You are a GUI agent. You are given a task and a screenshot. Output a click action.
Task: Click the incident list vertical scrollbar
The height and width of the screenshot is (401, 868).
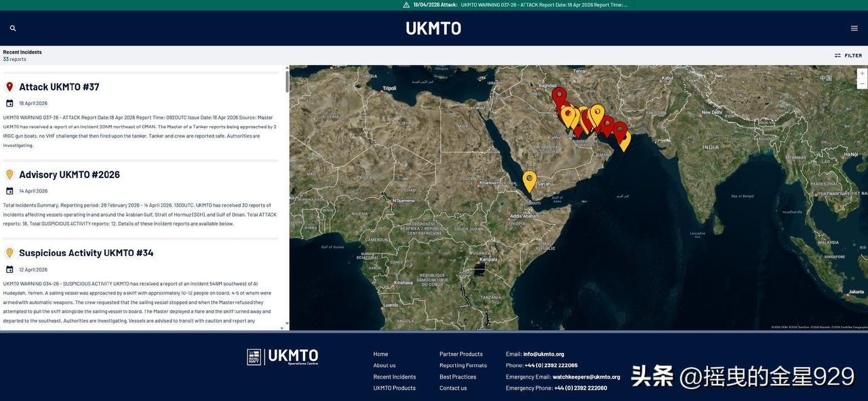pyautogui.click(x=287, y=81)
